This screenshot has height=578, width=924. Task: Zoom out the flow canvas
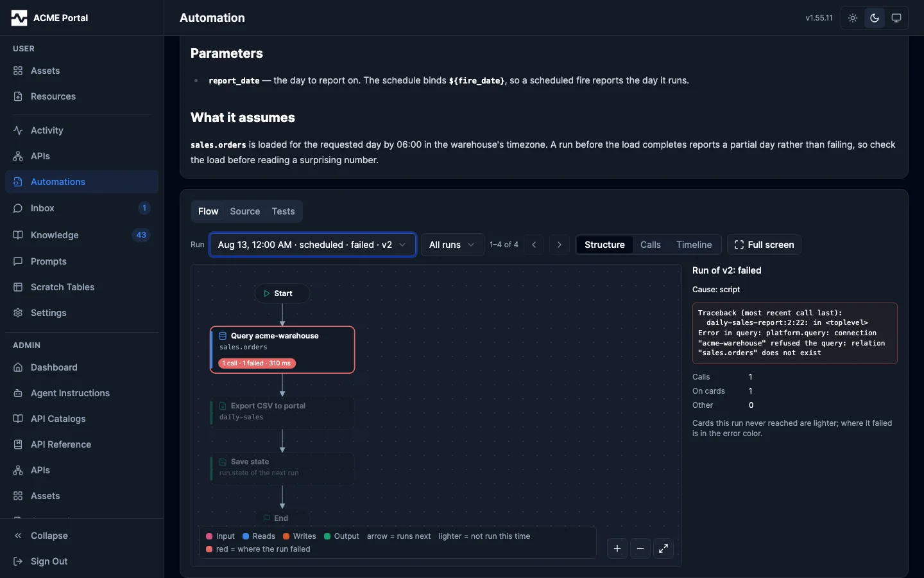pos(640,548)
